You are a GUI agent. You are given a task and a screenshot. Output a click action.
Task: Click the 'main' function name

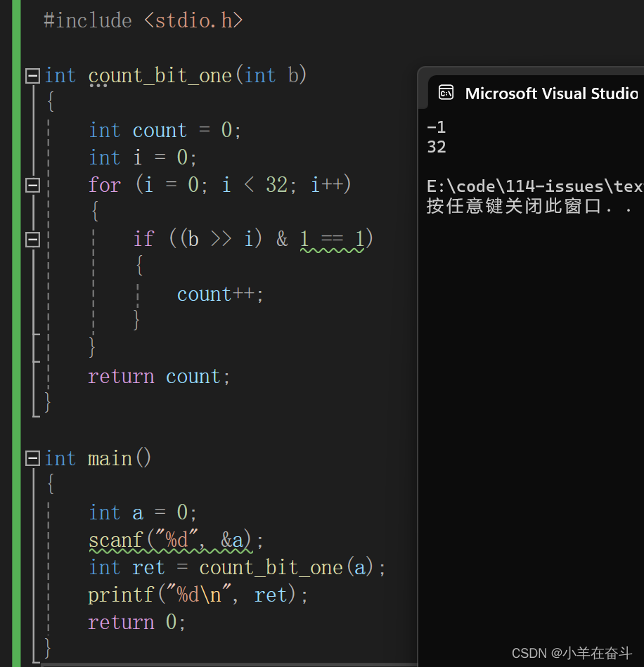pyautogui.click(x=110, y=458)
